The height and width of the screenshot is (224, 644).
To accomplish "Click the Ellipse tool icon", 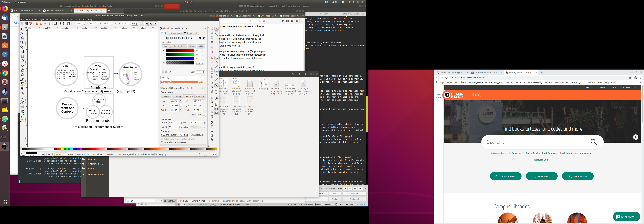I will (22, 61).
